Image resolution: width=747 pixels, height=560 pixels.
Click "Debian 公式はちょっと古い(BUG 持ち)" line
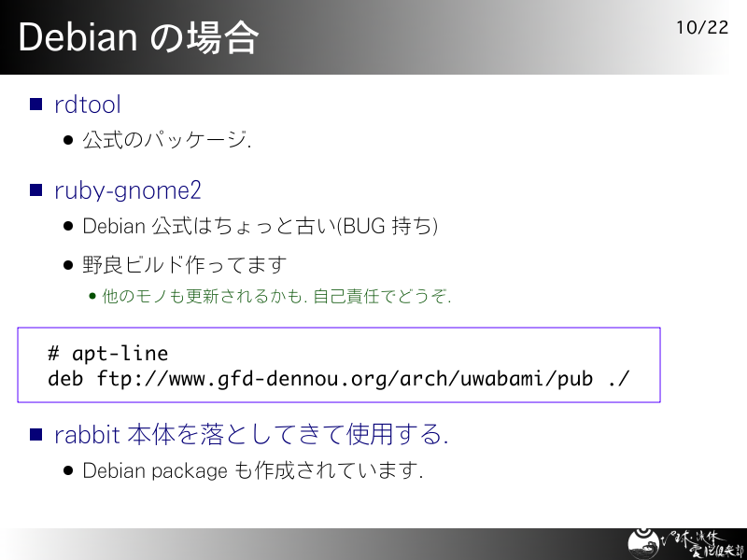click(261, 226)
